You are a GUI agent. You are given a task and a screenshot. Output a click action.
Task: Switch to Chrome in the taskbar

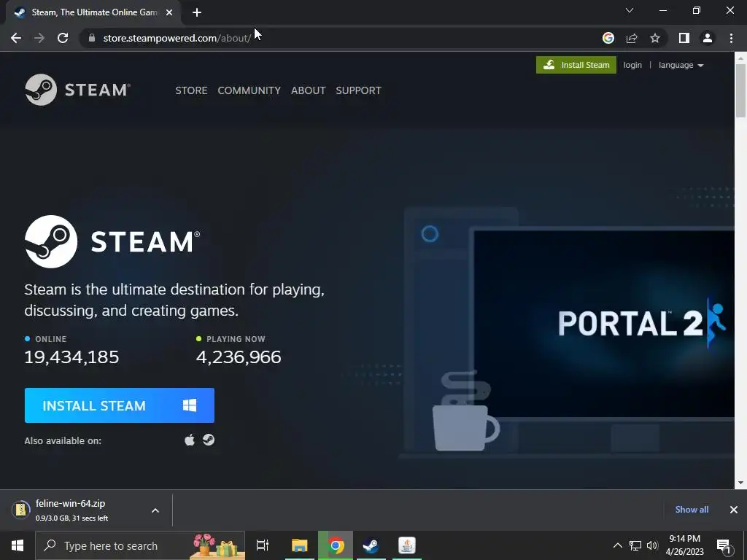click(x=336, y=545)
